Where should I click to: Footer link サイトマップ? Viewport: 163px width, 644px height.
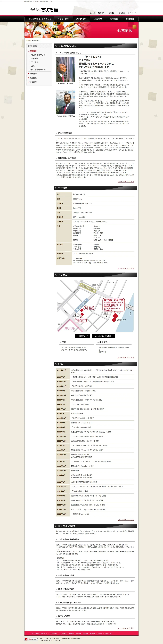(108, 633)
